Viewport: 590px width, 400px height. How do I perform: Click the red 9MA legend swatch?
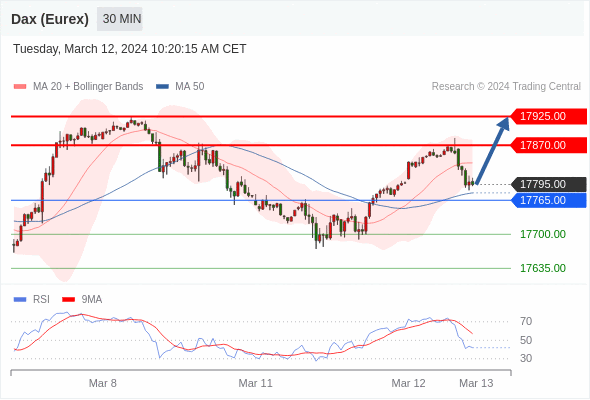pyautogui.click(x=68, y=300)
